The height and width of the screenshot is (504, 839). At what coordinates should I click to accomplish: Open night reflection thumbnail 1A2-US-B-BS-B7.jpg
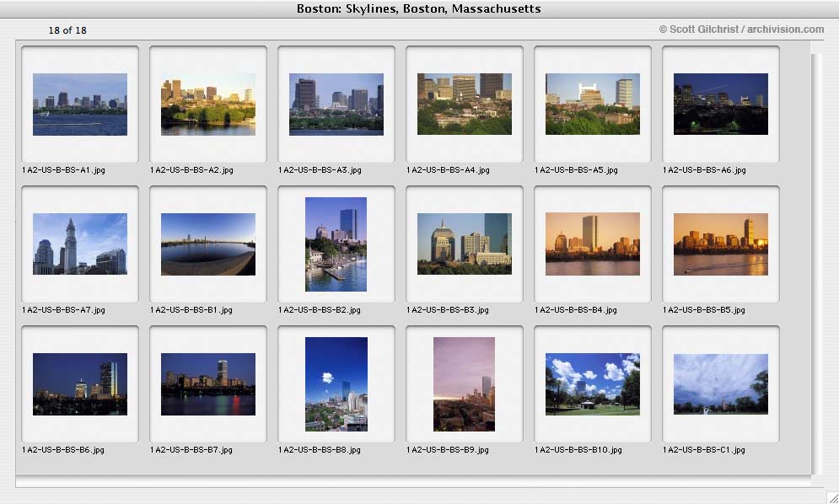[208, 384]
